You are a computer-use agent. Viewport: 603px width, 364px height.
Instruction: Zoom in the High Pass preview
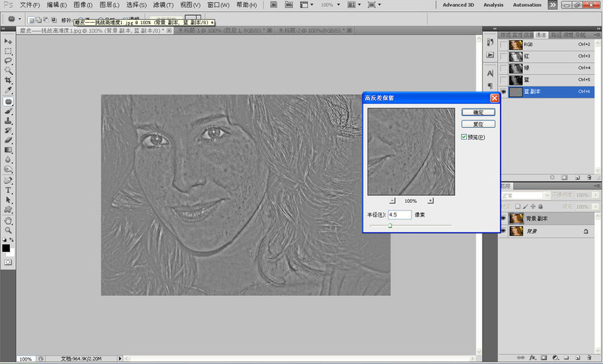click(x=430, y=201)
